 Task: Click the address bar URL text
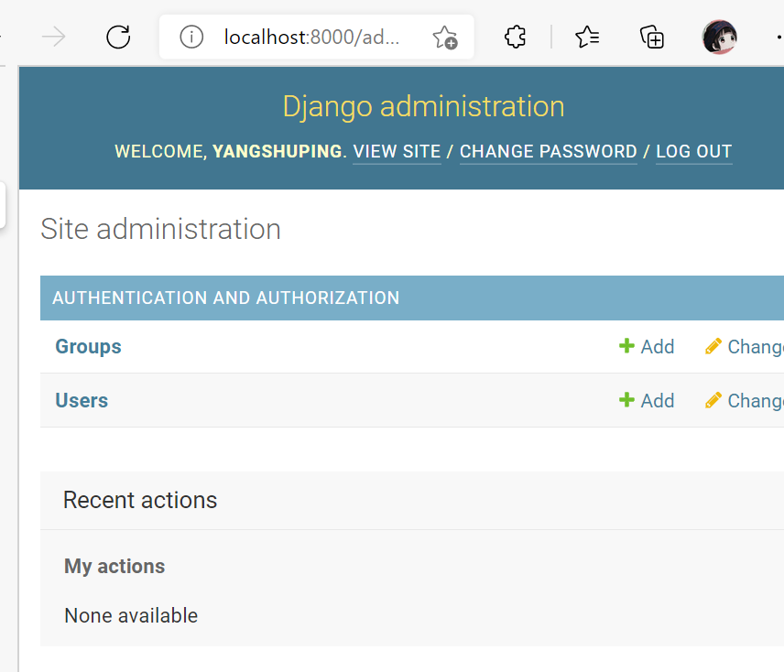tap(311, 37)
